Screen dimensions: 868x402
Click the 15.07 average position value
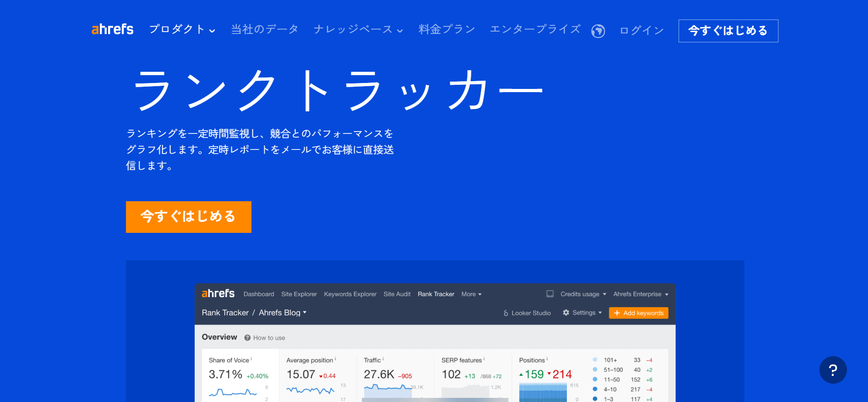click(301, 374)
